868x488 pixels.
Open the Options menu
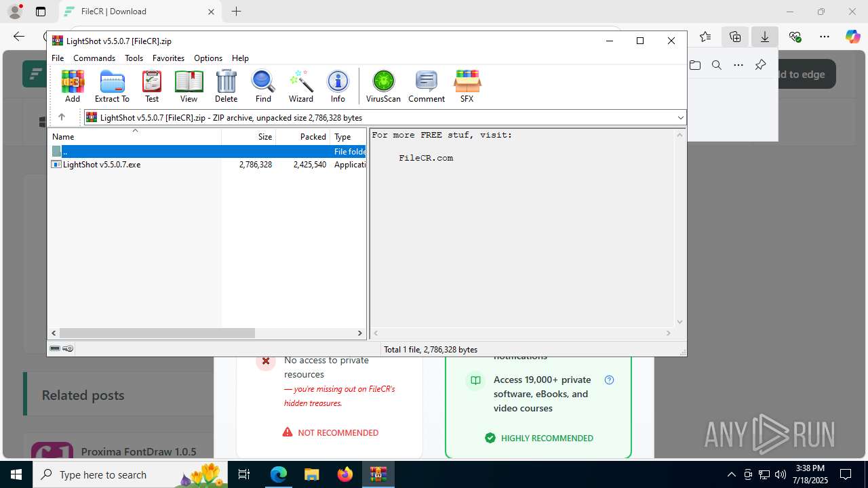[x=208, y=58]
